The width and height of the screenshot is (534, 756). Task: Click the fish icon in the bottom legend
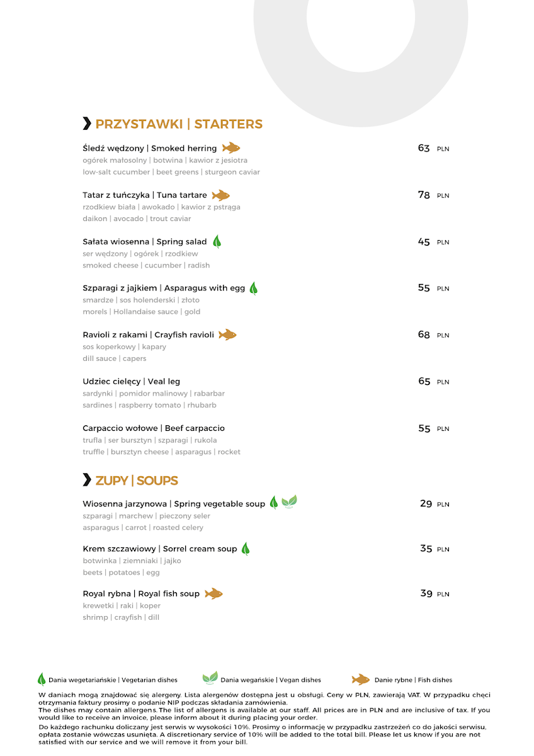[x=360, y=679]
